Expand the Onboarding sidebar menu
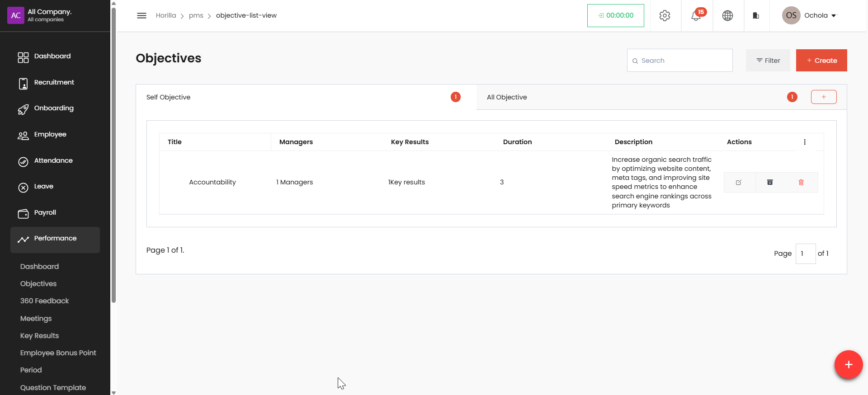The height and width of the screenshot is (395, 868). [x=55, y=108]
